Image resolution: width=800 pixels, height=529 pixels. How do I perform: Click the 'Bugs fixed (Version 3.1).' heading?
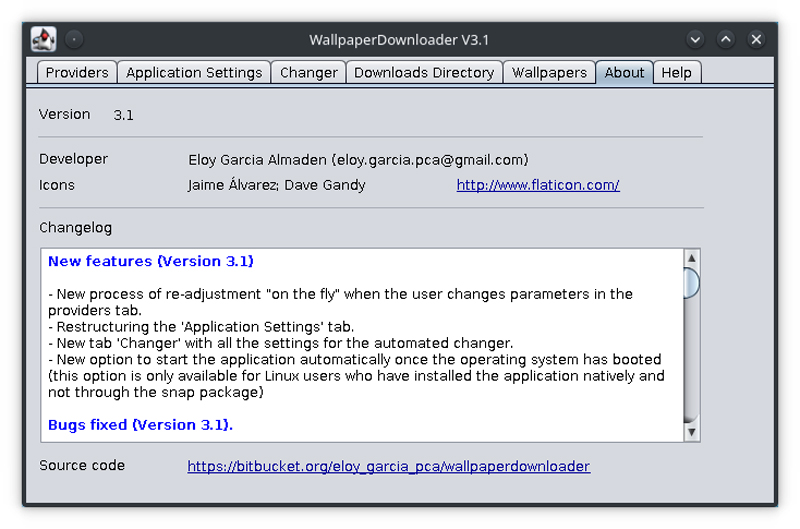[140, 425]
